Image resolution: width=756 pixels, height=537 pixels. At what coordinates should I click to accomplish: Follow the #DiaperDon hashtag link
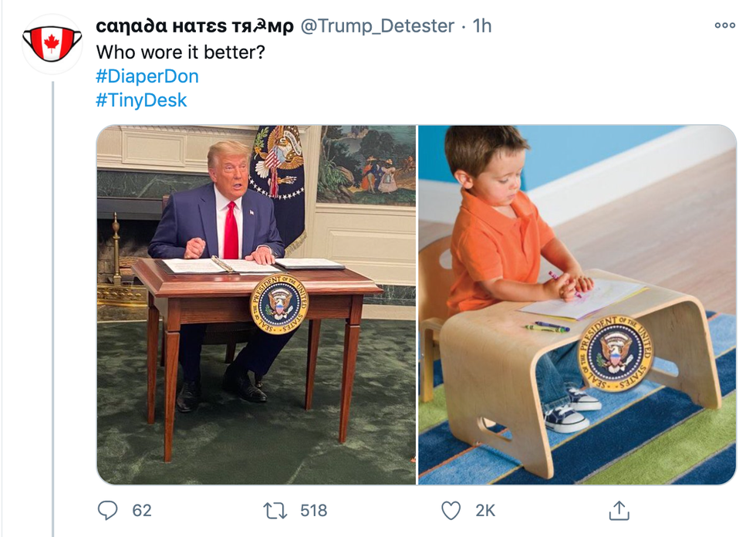(x=147, y=76)
